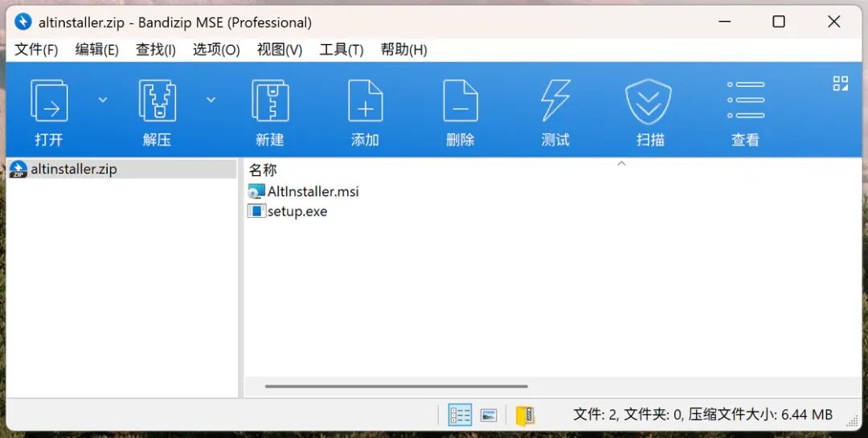Viewport: 868px width, 438px height.
Task: Click the New archive (新建) icon
Action: click(x=270, y=101)
